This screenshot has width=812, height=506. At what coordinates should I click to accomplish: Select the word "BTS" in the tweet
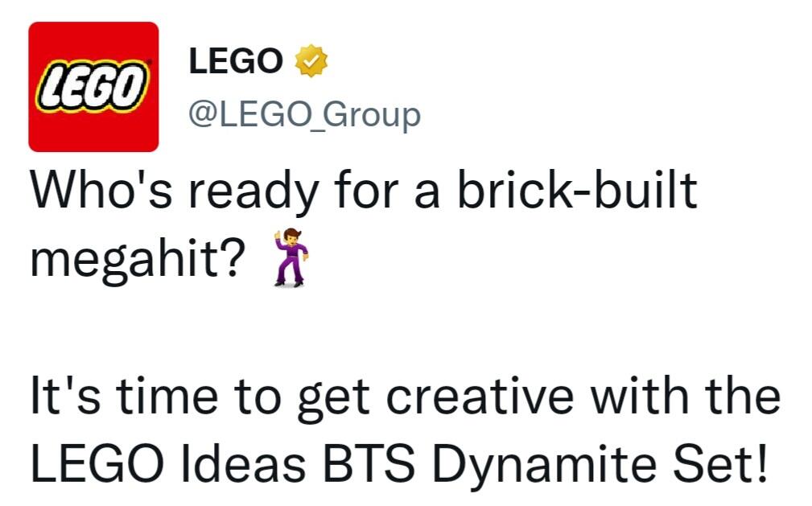click(x=369, y=463)
